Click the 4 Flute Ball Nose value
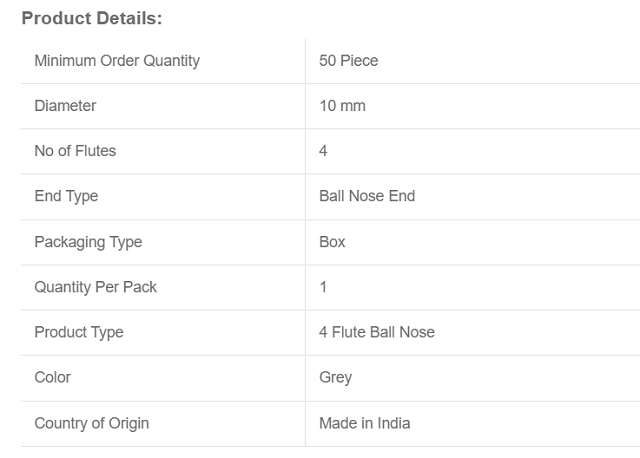The height and width of the screenshot is (458, 640). click(x=377, y=332)
